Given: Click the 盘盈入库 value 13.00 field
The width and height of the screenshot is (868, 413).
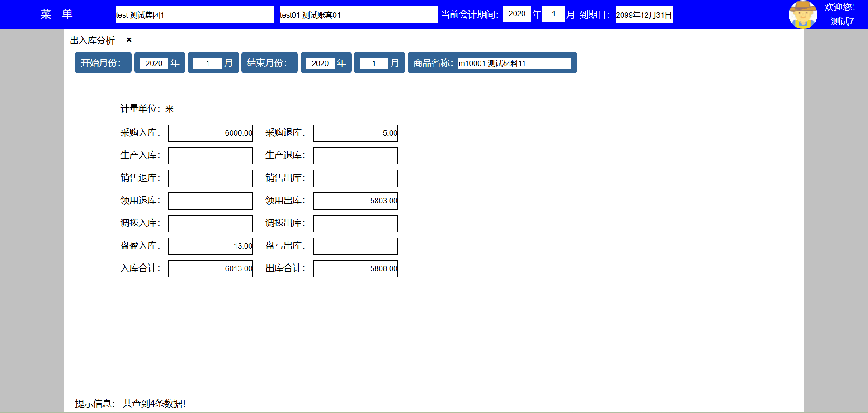Looking at the screenshot, I should (x=210, y=246).
